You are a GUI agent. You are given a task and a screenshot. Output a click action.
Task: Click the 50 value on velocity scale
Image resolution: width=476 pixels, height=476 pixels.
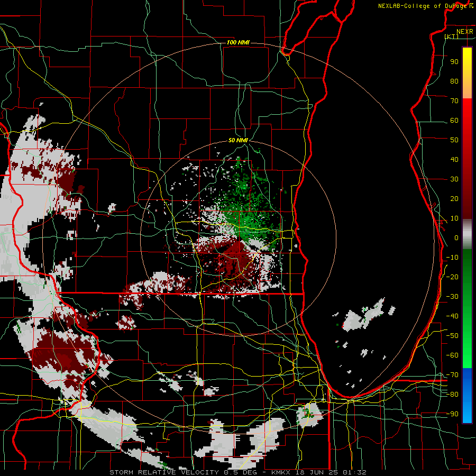tap(454, 140)
